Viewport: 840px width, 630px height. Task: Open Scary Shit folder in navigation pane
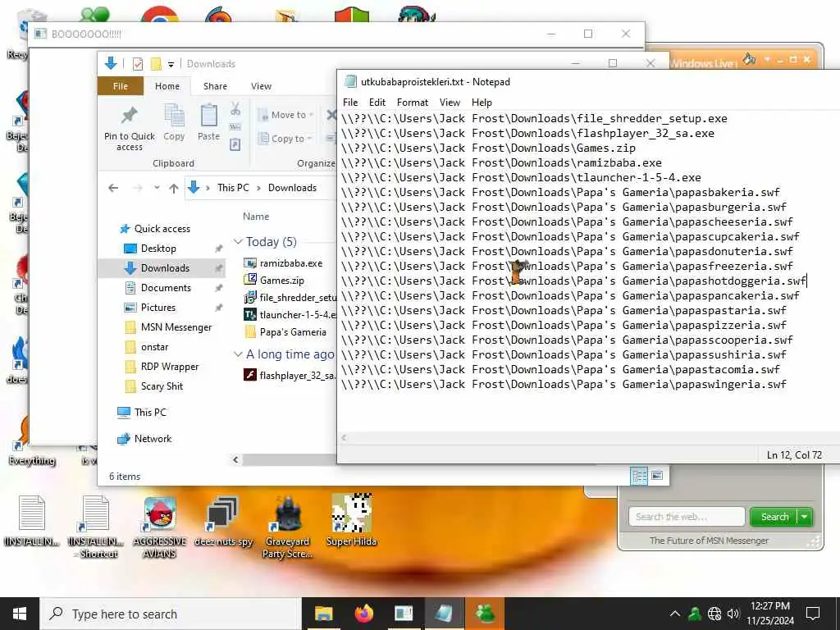[162, 386]
